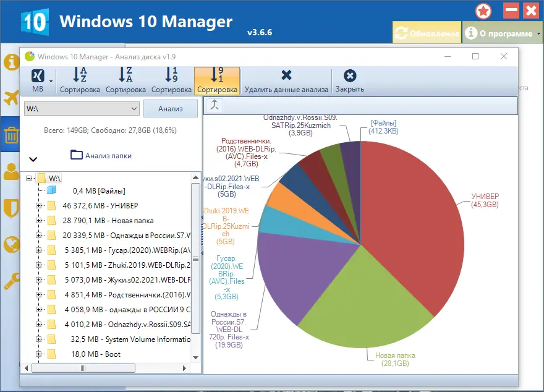Sort by size ascending 1 to 9

(171, 80)
